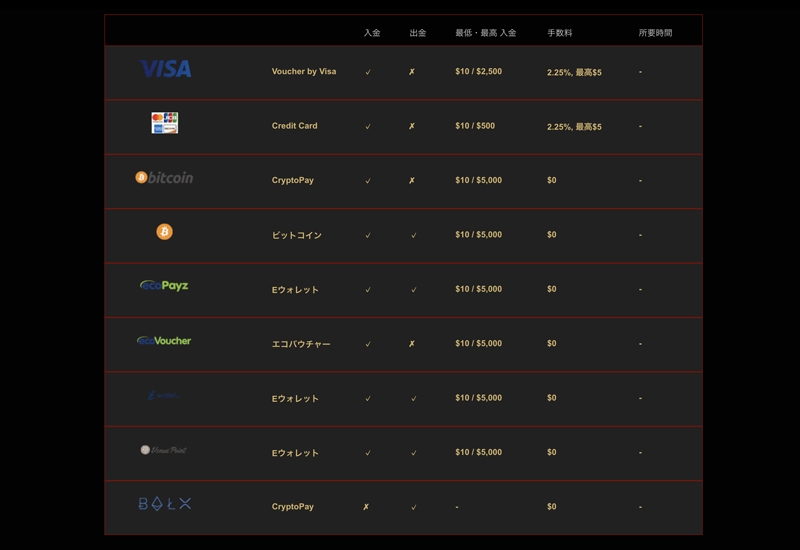Select the Voucher by Visa label
This screenshot has width=800, height=550.
304,72
